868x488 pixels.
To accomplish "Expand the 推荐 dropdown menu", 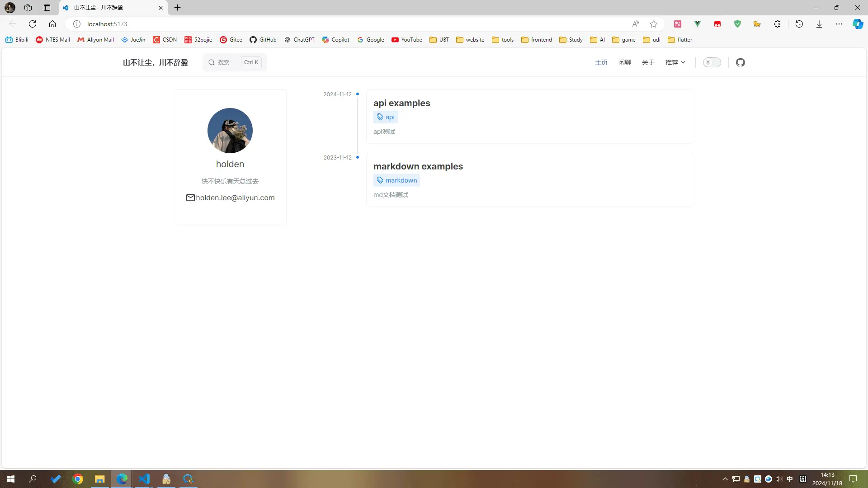I will pos(675,62).
